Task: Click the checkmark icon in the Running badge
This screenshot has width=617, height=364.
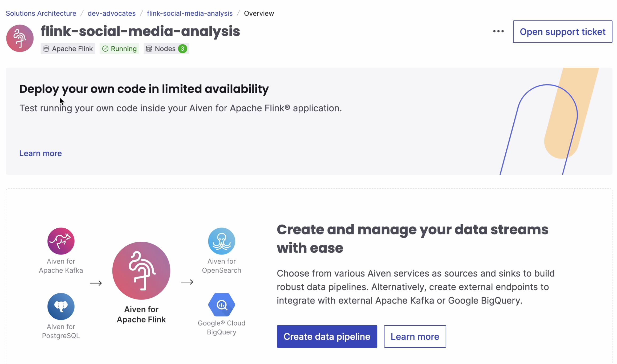Action: point(105,48)
